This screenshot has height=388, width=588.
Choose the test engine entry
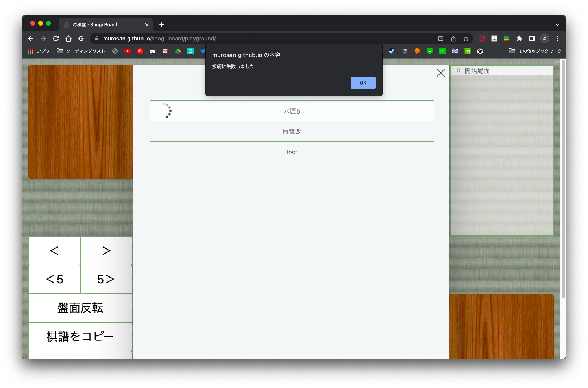[x=292, y=152]
